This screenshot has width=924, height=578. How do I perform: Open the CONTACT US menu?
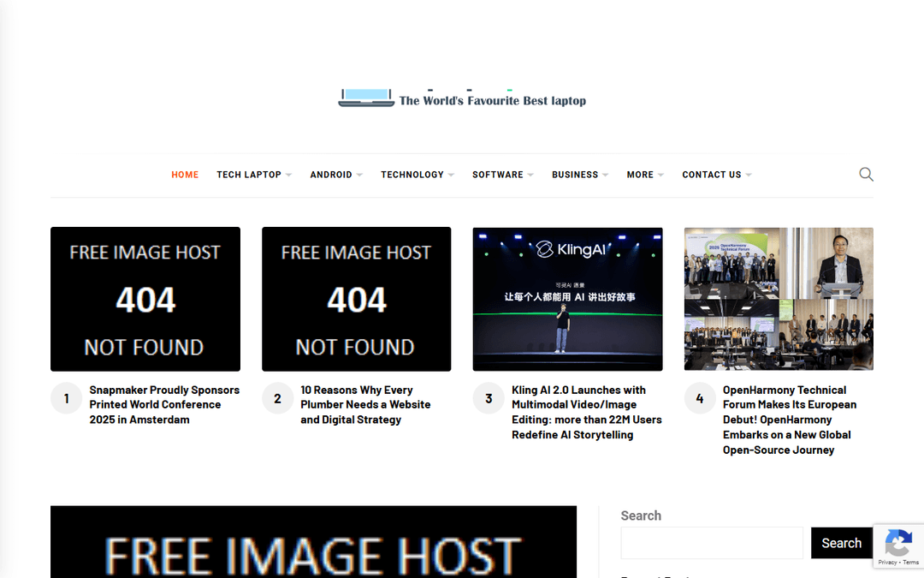(711, 175)
